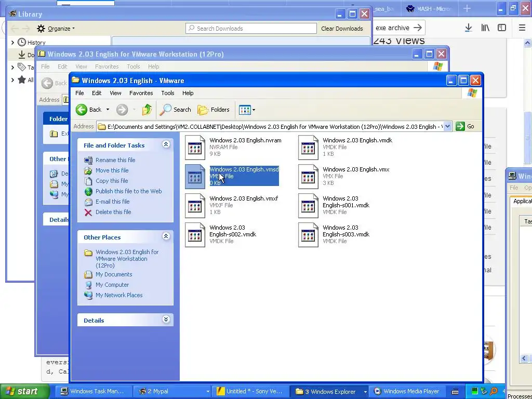Image resolution: width=532 pixels, height=399 pixels.
Task: Toggle browser sidebar icon
Action: (502, 28)
